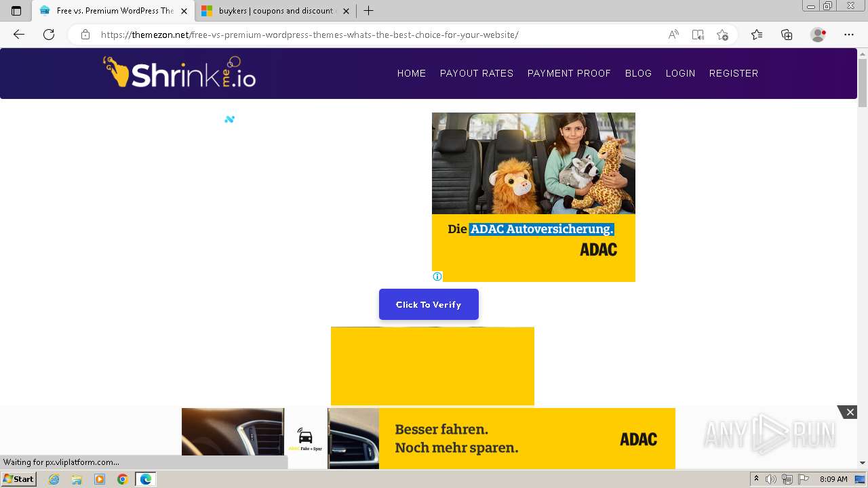Close the Free vs. Premium WordPress tab

pos(184,11)
